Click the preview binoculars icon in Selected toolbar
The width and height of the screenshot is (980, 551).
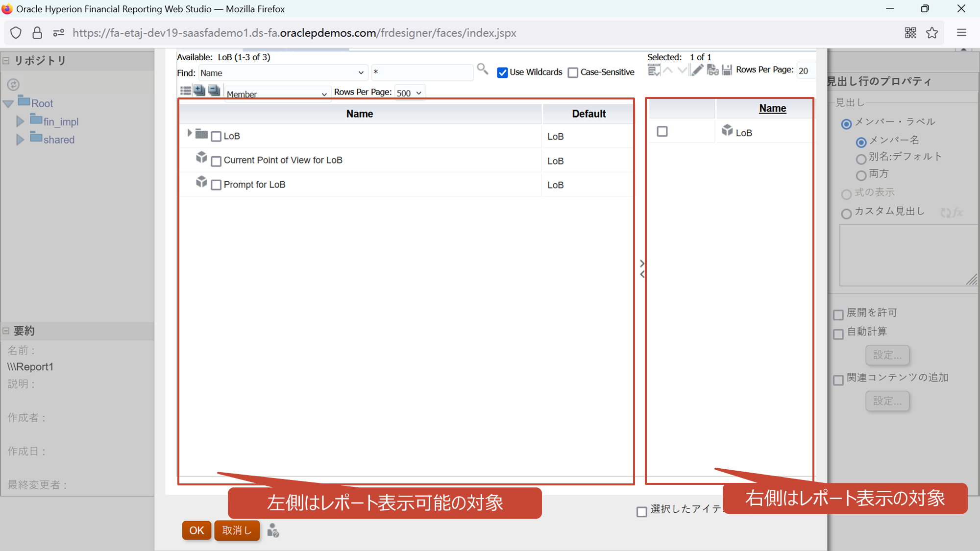[712, 70]
